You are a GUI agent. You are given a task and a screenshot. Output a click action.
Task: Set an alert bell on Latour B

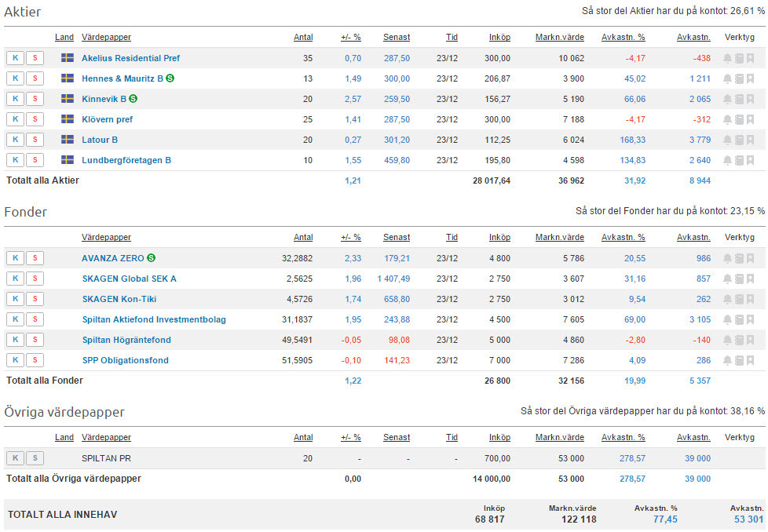[x=727, y=140]
